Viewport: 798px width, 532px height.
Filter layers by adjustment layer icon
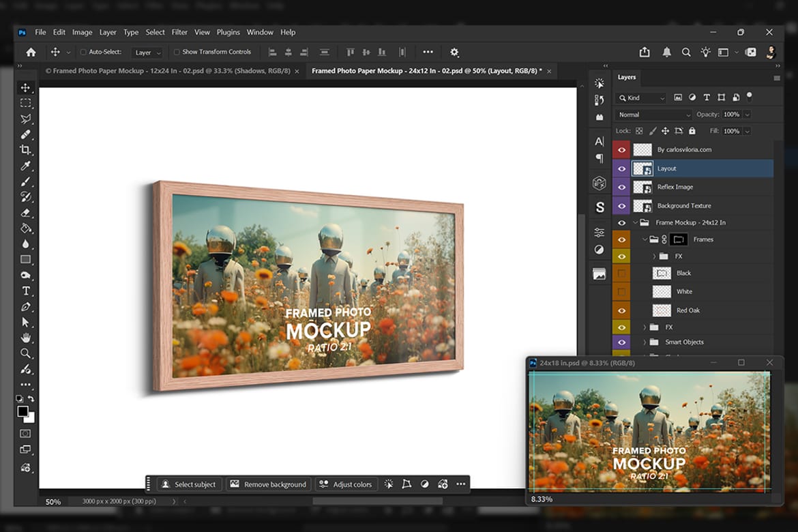[692, 98]
